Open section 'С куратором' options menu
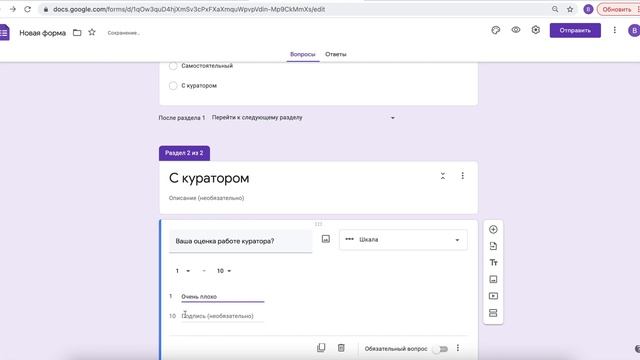 point(462,176)
